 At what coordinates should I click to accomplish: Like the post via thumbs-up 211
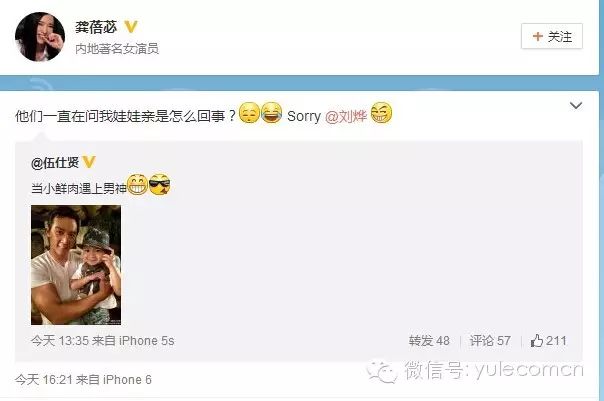pyautogui.click(x=549, y=341)
